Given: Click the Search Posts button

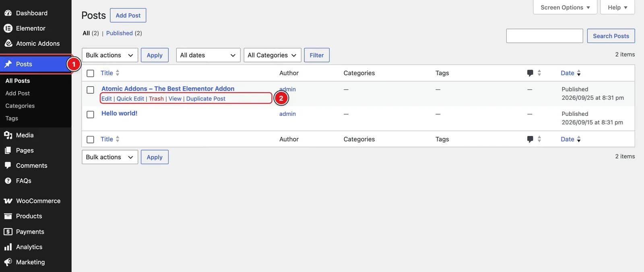Looking at the screenshot, I should [x=611, y=36].
